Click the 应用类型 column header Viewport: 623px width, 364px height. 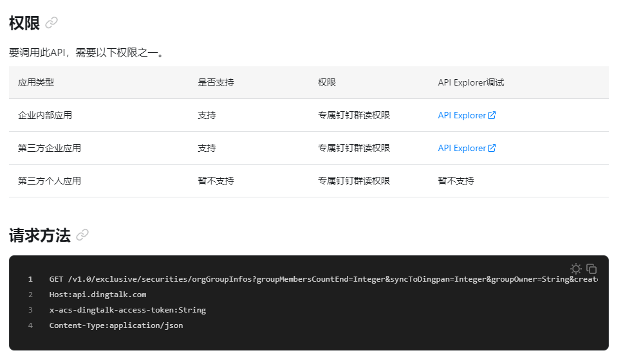tap(36, 82)
